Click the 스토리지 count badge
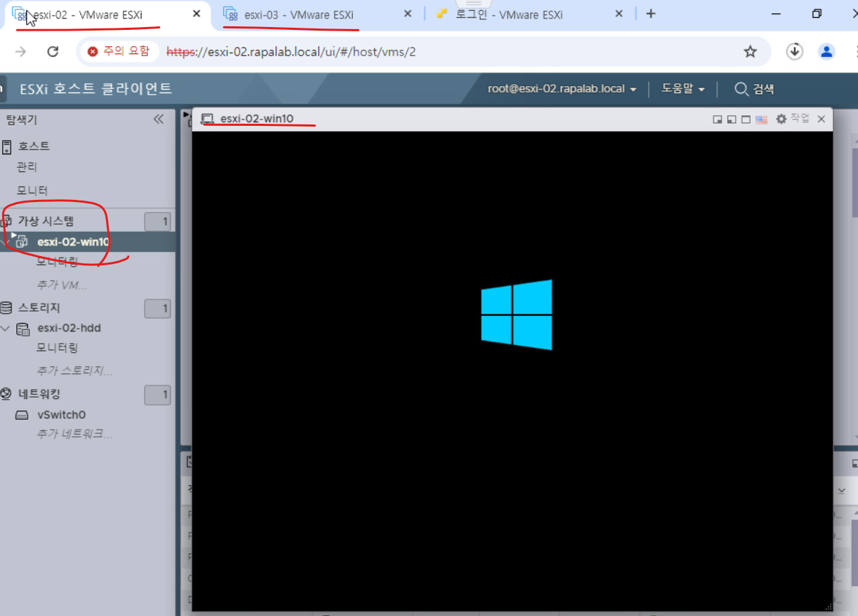 point(157,309)
